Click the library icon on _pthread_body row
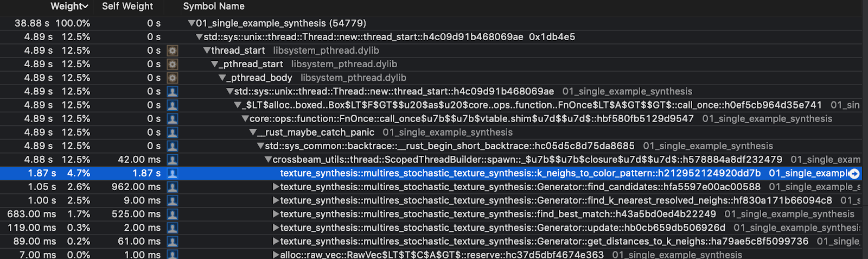868x259 pixels. (x=173, y=78)
